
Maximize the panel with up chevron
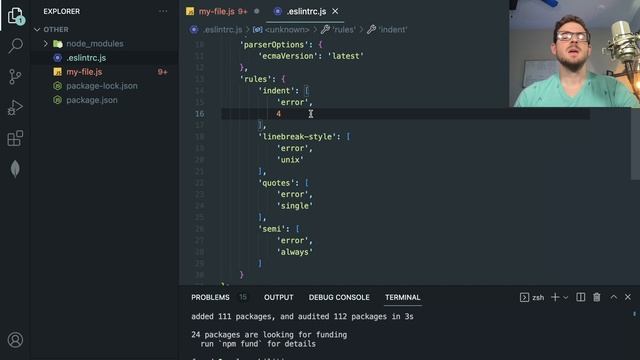point(613,297)
